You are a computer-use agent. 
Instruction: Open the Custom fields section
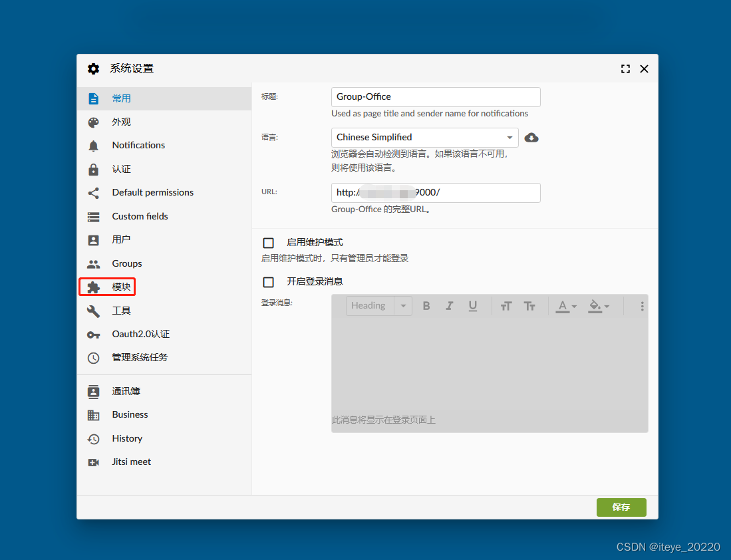(164, 216)
